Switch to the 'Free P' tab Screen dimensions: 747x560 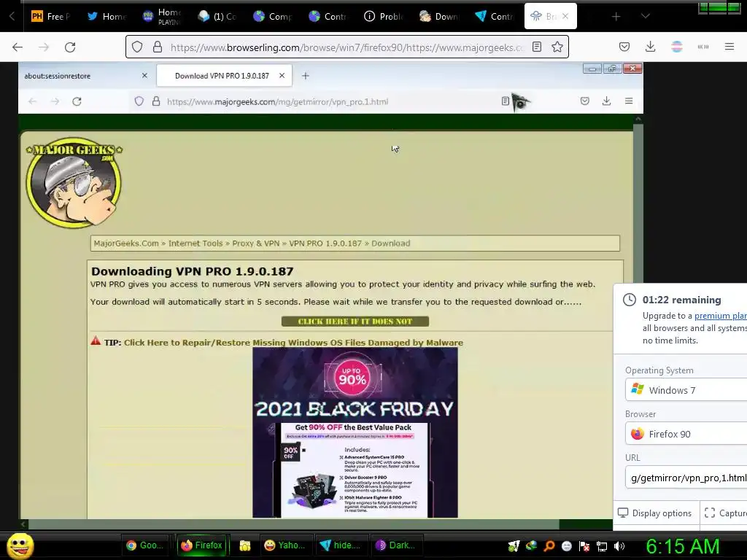(x=52, y=16)
